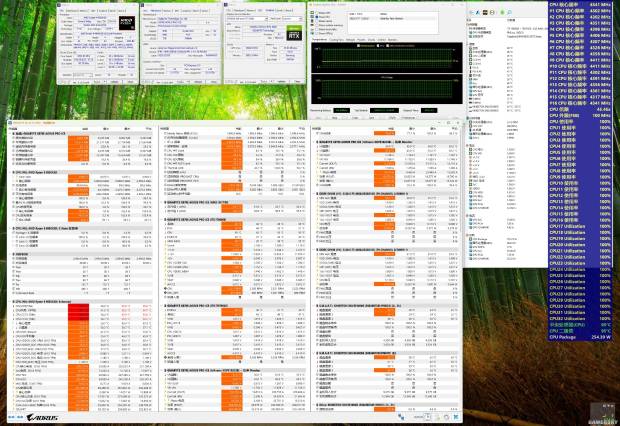Collapse Ryzen 9950X3D Enhanced sensor group

pyautogui.click(x=11, y=301)
